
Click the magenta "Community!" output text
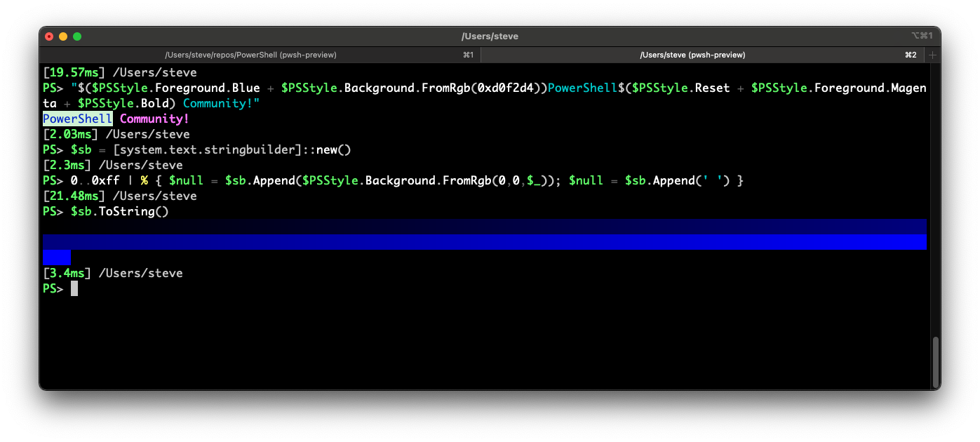click(155, 119)
